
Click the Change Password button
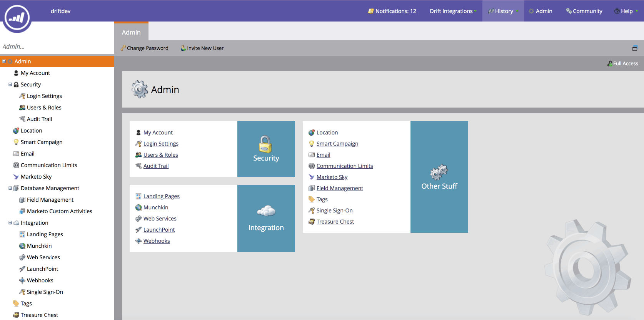click(144, 48)
